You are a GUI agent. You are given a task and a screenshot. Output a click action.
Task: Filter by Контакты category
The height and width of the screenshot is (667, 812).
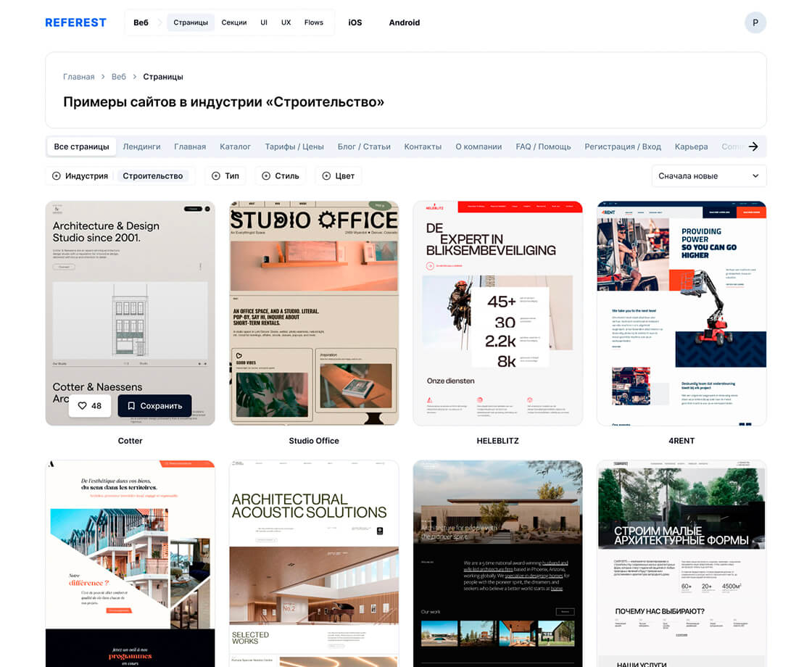423,146
